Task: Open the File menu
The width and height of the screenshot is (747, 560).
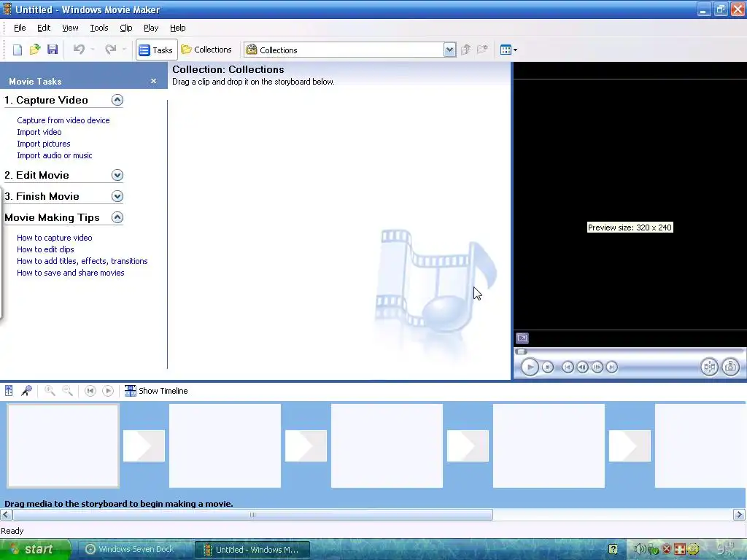Action: (20, 28)
